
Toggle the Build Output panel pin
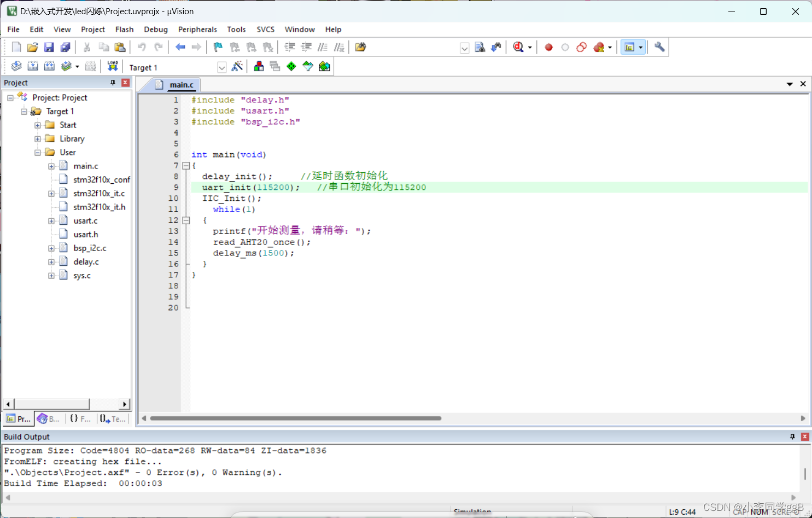(x=792, y=436)
